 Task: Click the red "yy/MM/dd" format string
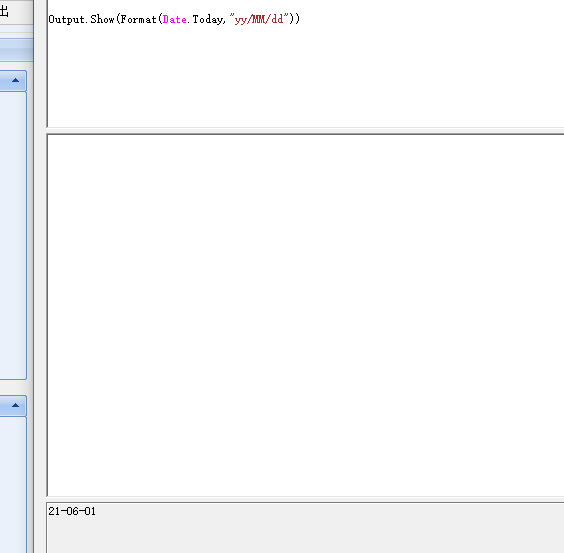coord(259,19)
